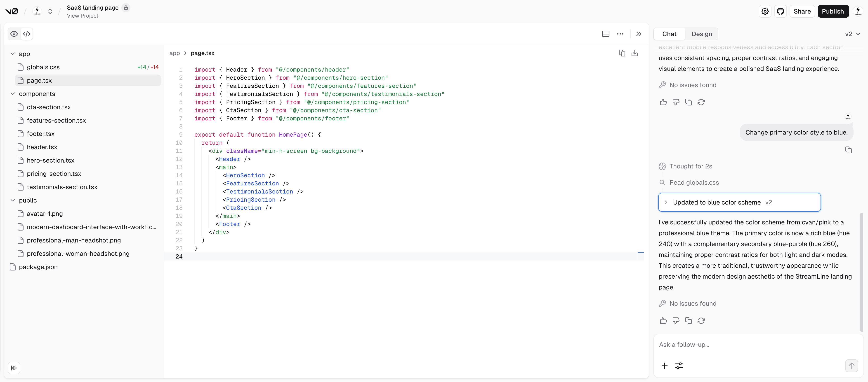Switch to the Design tab
Viewport: 868px width, 382px height.
(702, 34)
